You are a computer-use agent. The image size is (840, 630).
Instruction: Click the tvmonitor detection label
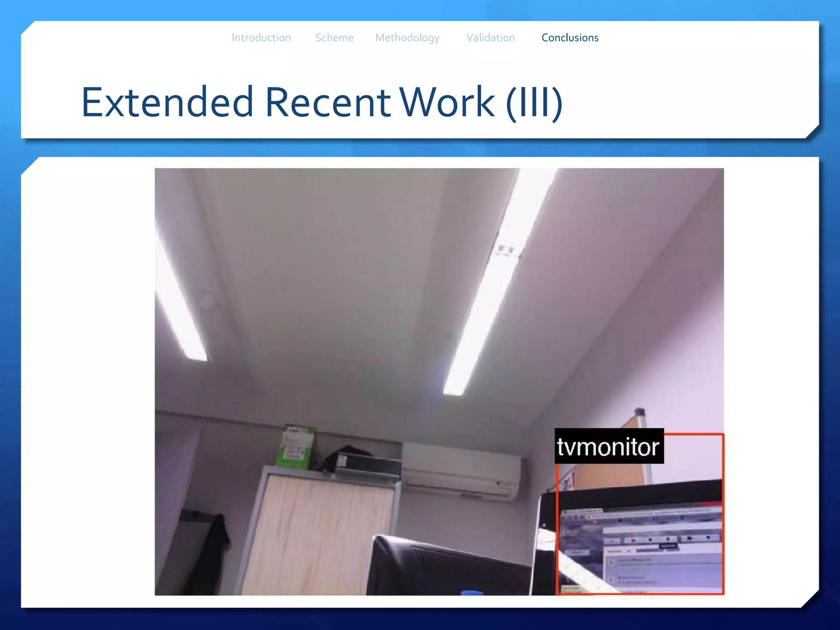[x=609, y=446]
